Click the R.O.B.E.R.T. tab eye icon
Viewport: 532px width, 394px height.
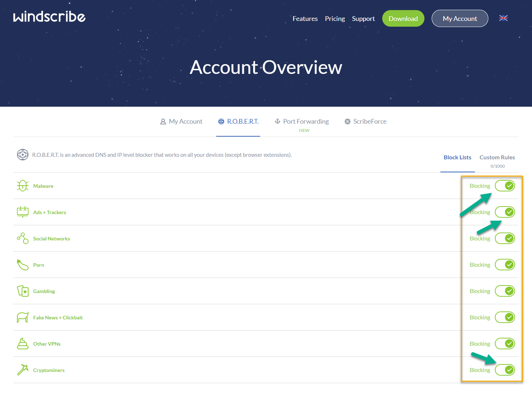coord(221,121)
